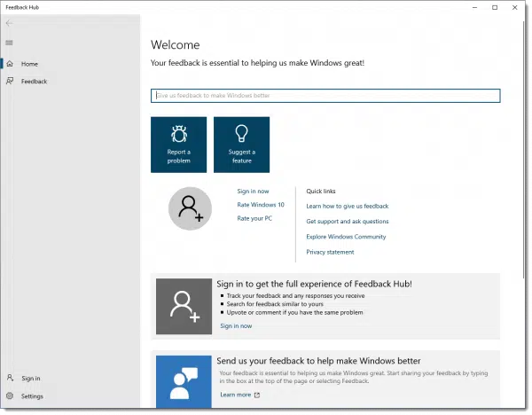Open the hamburger navigation menu
Viewport: 532px width, 415px height.
[x=9, y=43]
